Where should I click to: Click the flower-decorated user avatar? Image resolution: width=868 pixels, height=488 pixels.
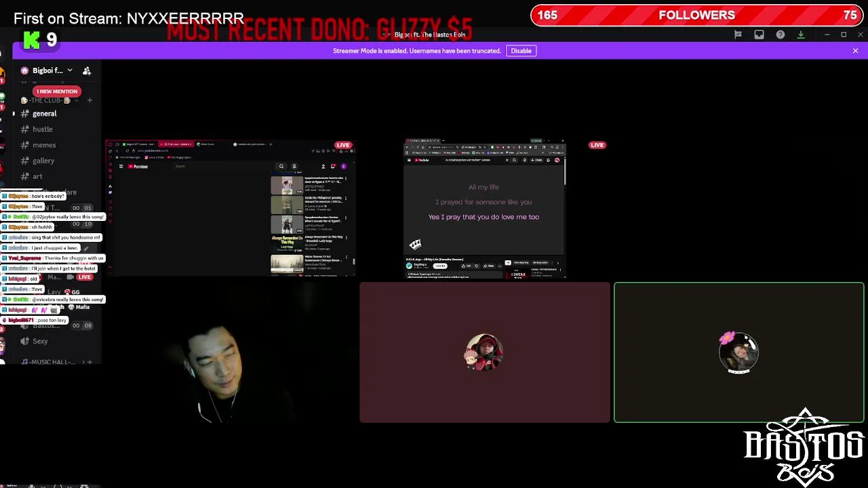pyautogui.click(x=738, y=352)
